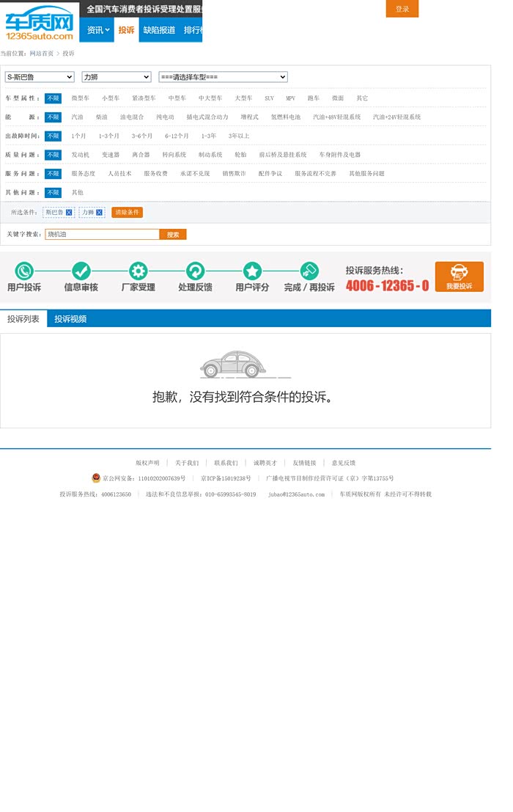Click the 信息审核 checkmark icon
513x812 pixels.
click(81, 271)
